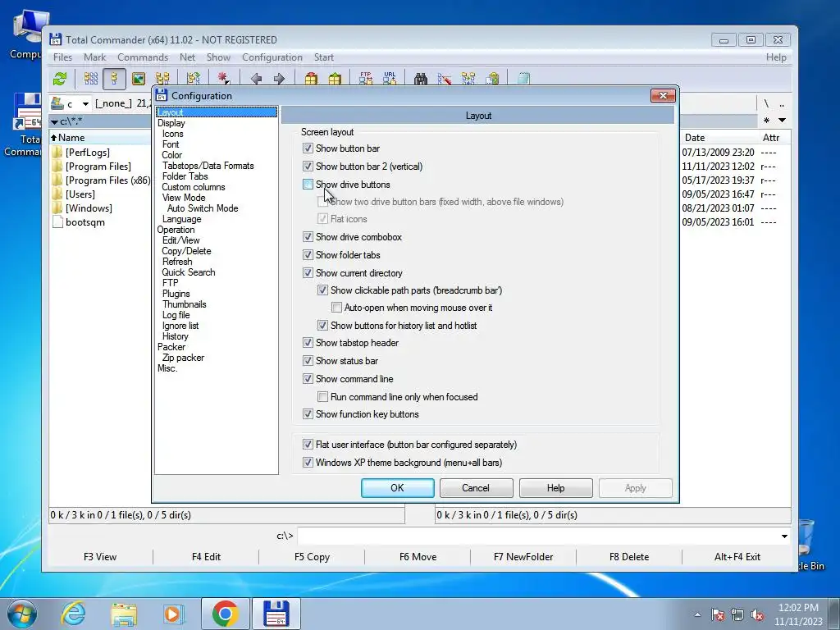Uncheck Show button bar
The width and height of the screenshot is (840, 630).
click(x=308, y=148)
